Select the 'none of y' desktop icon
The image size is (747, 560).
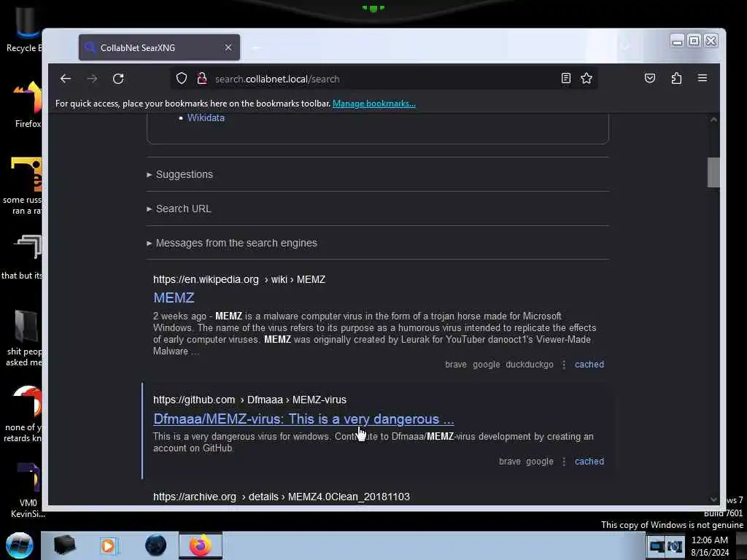pos(24,414)
